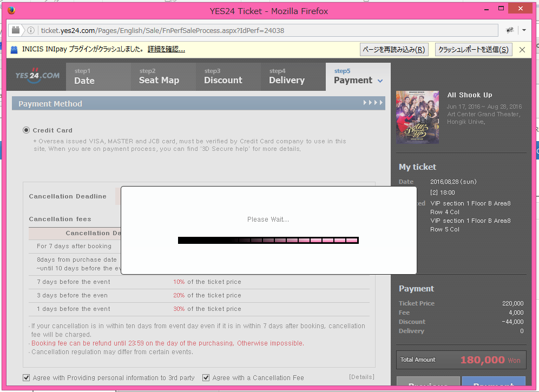The image size is (539, 392).
Task: Switch to the step3 Discount tab
Action: (x=228, y=77)
